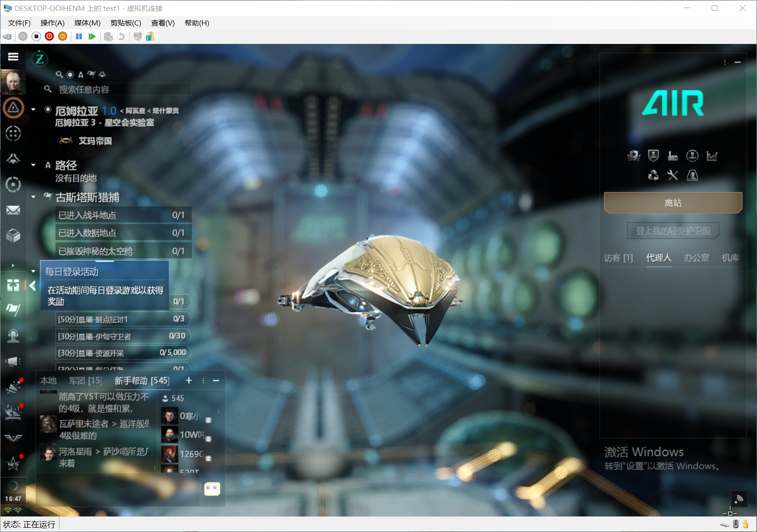Open chat window three-dot options
Viewport: 757px width, 532px height.
[203, 380]
